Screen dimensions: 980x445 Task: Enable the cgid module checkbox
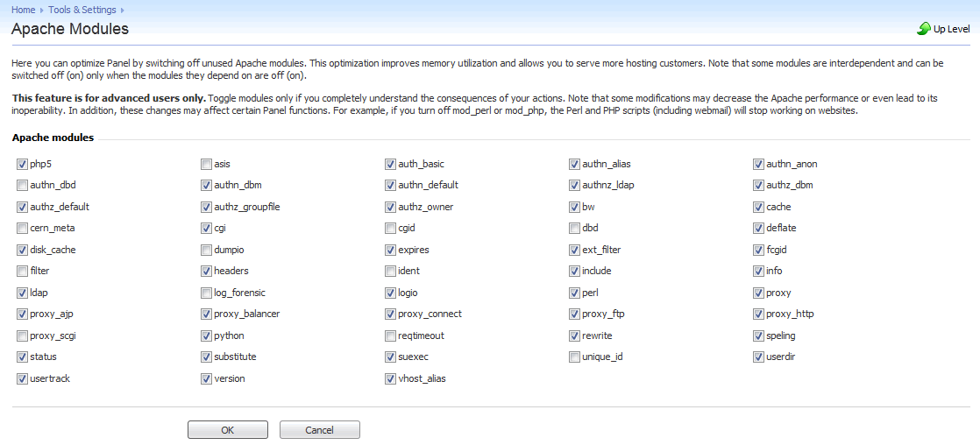tap(390, 229)
